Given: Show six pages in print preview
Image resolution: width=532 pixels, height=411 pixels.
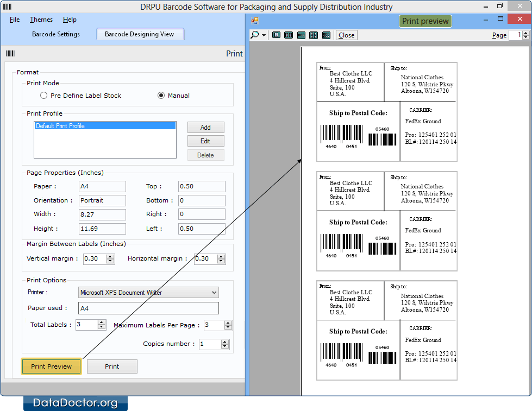Looking at the screenshot, I should tap(326, 35).
